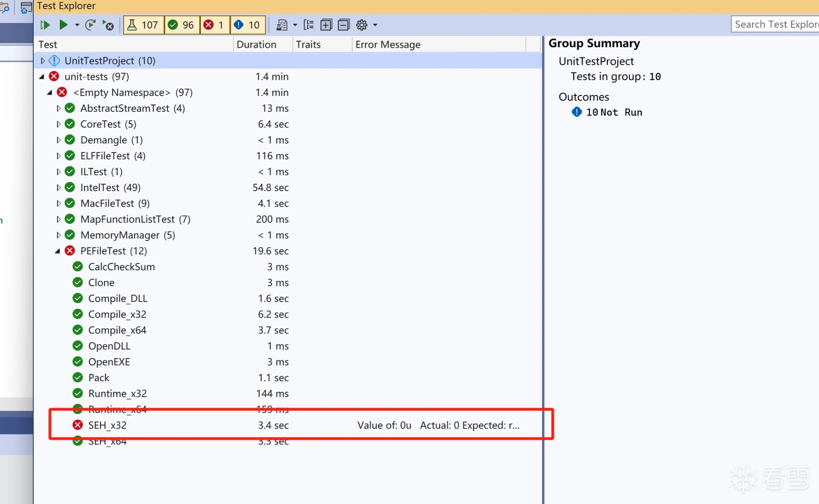Viewport: 819px width, 504px height.
Task: Click Run Failed Tests icon
Action: click(108, 25)
